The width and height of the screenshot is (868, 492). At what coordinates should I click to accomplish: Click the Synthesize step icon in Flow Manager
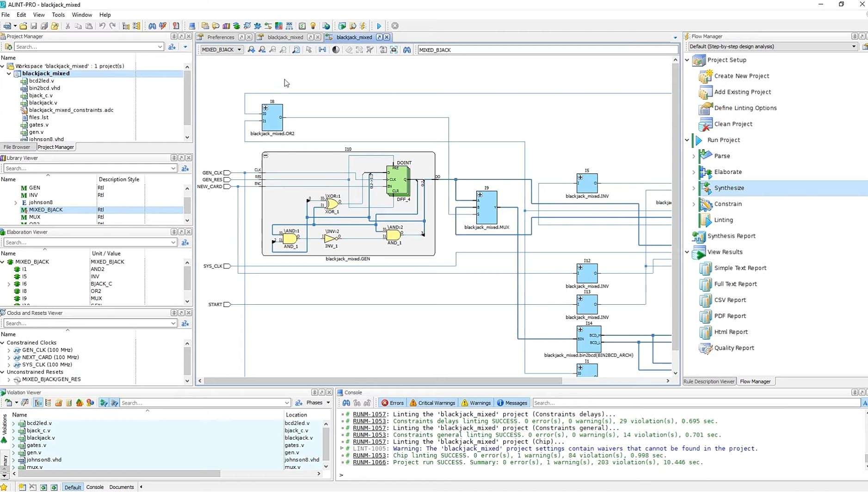pyautogui.click(x=705, y=188)
